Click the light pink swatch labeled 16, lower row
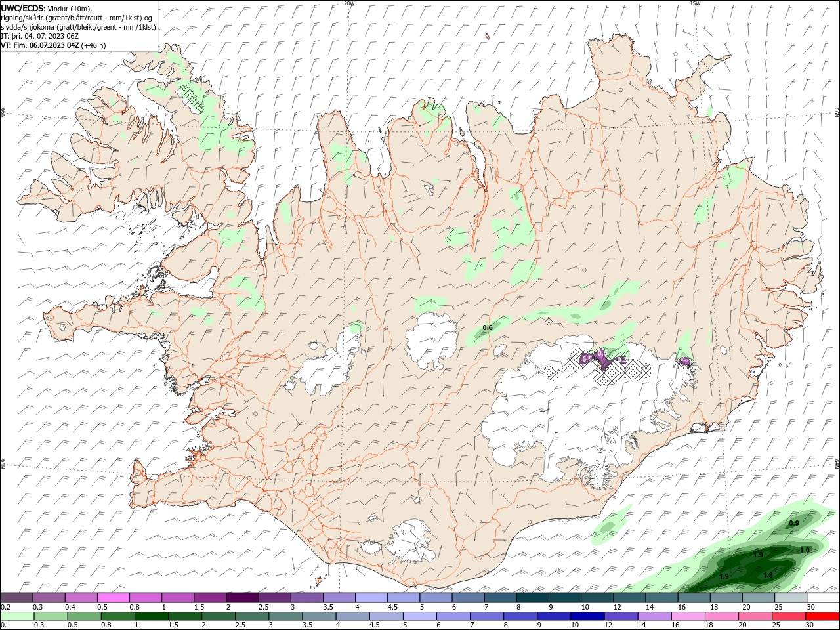The height and width of the screenshot is (630, 840). (x=688, y=616)
